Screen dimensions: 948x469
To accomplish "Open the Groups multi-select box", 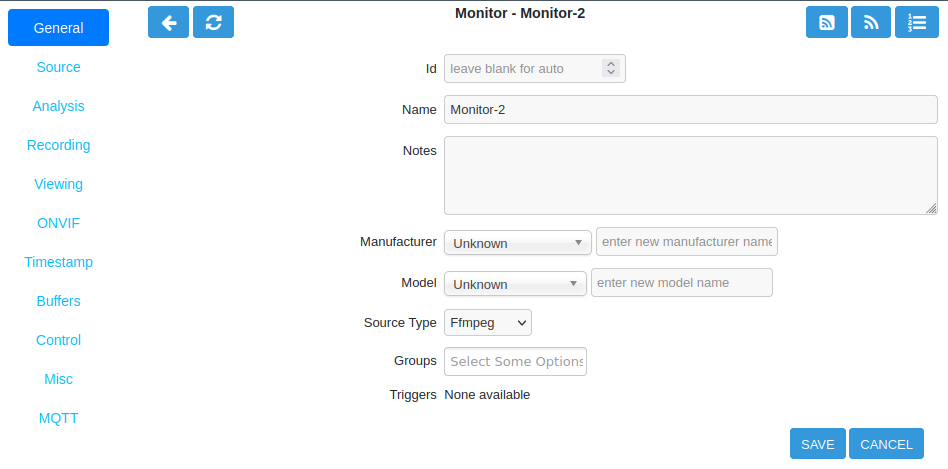I will tap(515, 361).
